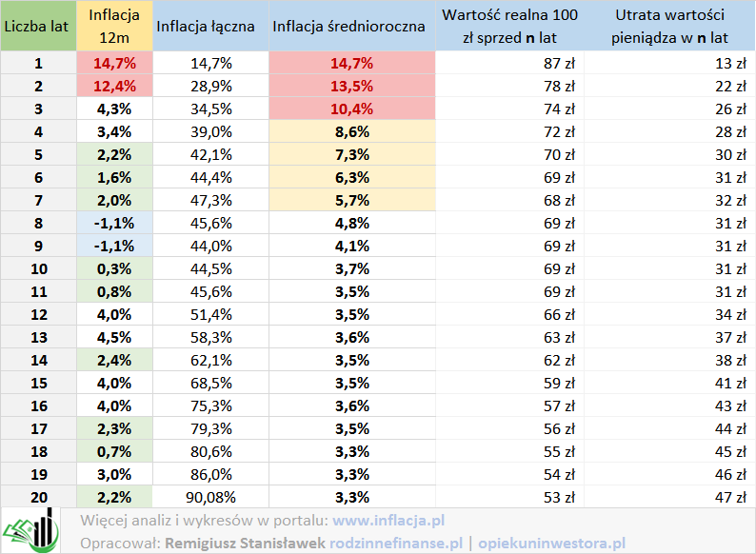Select the 'Liczba lat' column header
The width and height of the screenshot is (756, 554).
[38, 26]
